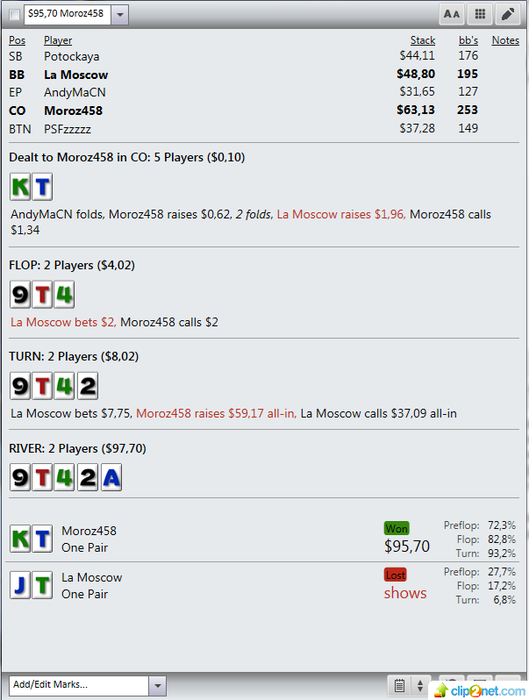Toggle the checkbox beside hand selector

point(15,14)
